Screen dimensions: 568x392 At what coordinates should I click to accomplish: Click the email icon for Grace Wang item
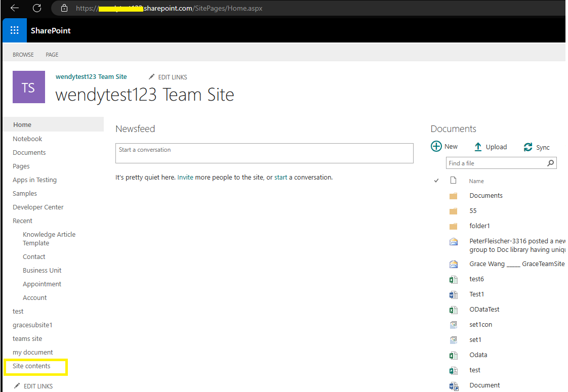coord(454,264)
